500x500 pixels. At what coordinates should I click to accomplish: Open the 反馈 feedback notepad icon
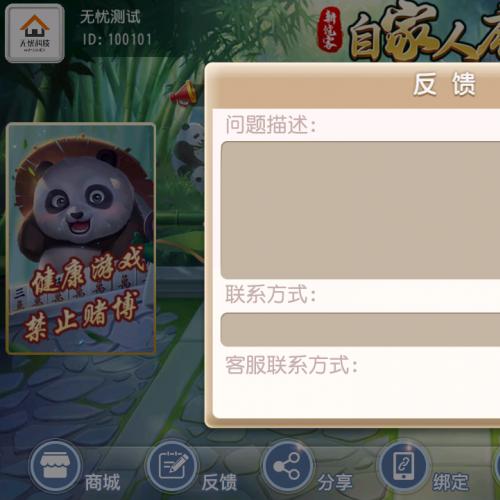[x=172, y=466]
